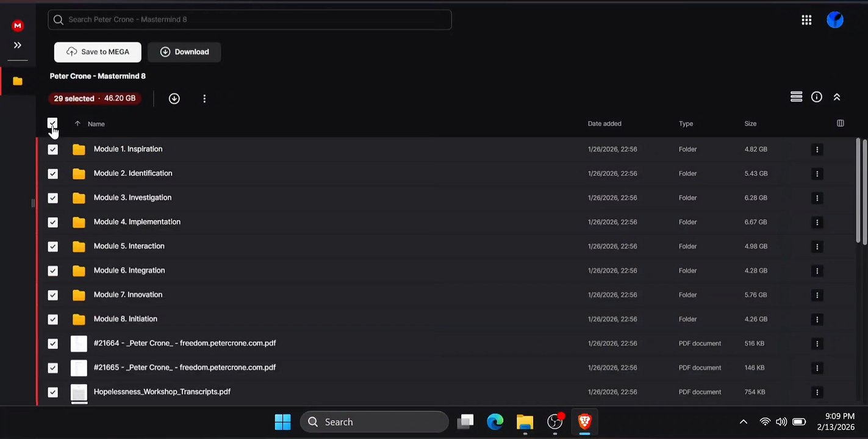The image size is (868, 439).
Task: Open the Windows Start menu
Action: 282,422
